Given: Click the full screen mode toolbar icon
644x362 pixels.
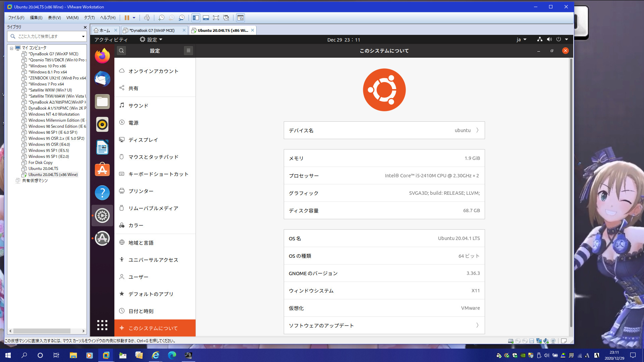Looking at the screenshot, I should pos(216,18).
